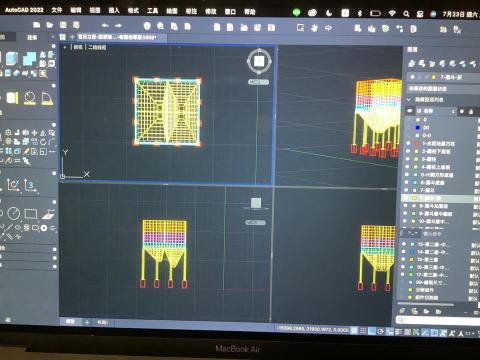The width and height of the screenshot is (480, 360).
Task: Click the Undo arrow in the toolbar
Action: point(105,25)
